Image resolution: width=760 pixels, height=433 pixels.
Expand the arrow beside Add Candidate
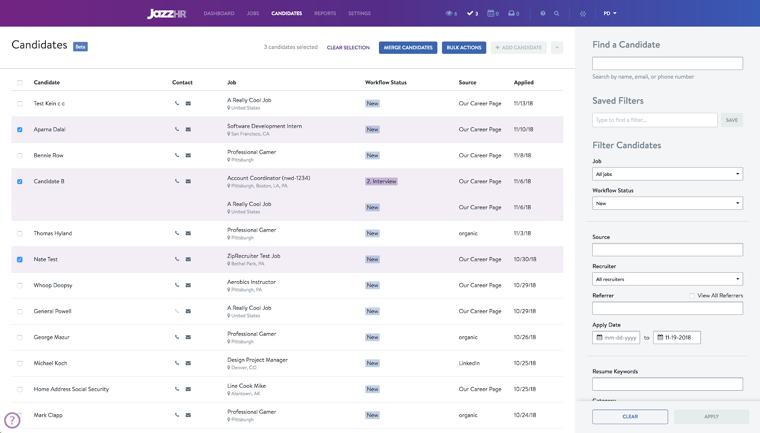pyautogui.click(x=557, y=48)
